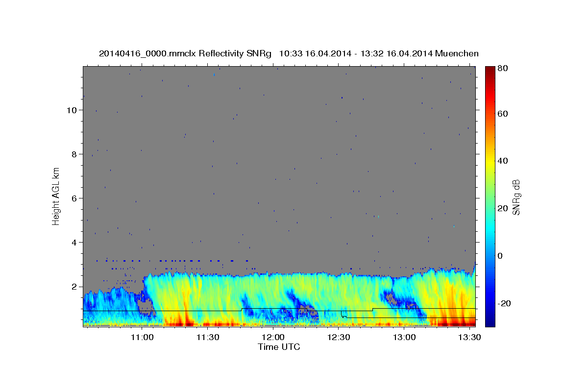
Task: Click the 11:30 time tick label
Action: pyautogui.click(x=207, y=337)
